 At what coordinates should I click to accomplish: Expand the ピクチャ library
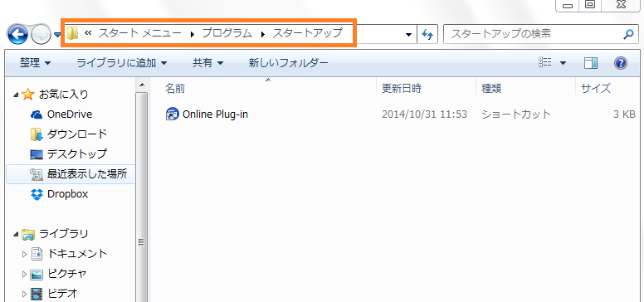click(24, 274)
